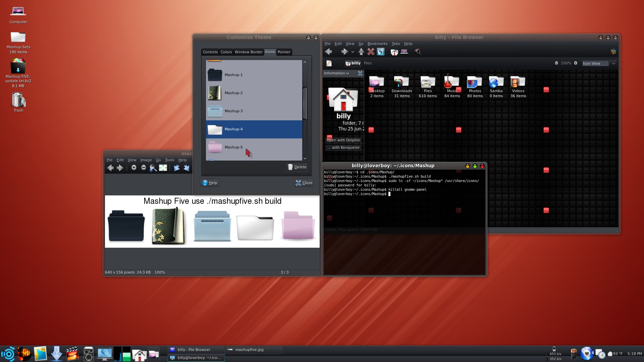Click scroll-down arrow of icon theme list

(305, 159)
